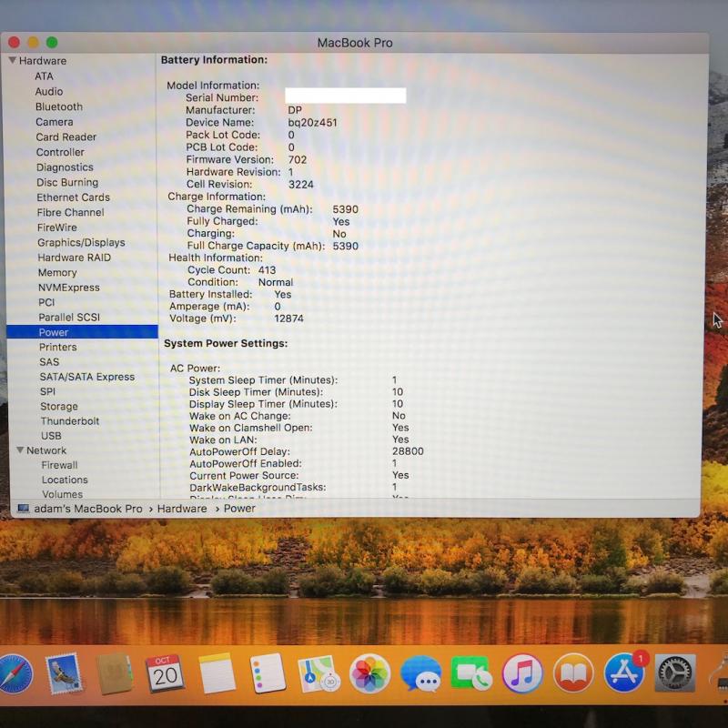
Task: Collapse the Hardware section in sidebar
Action: pyautogui.click(x=13, y=60)
